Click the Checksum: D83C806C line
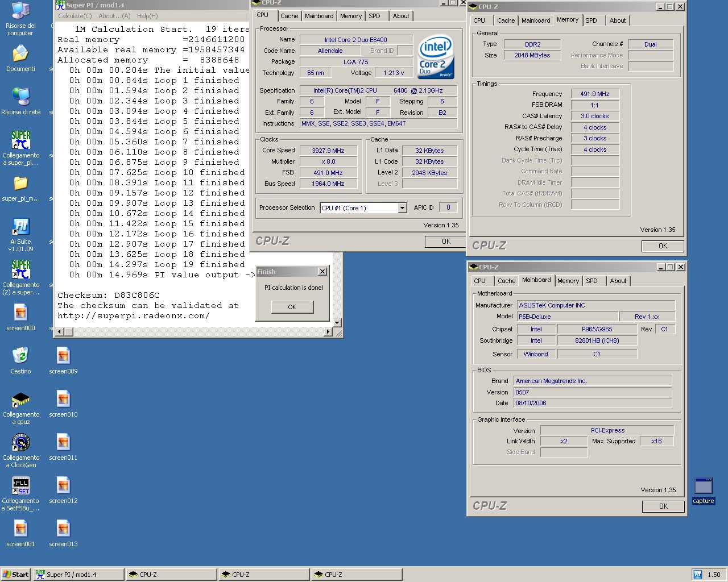This screenshot has width=728, height=582. coord(109,296)
